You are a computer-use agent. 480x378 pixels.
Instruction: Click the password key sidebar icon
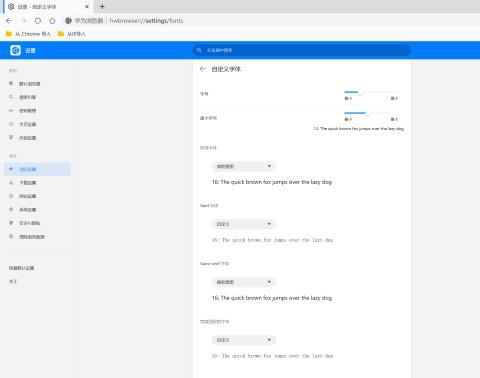click(x=11, y=110)
